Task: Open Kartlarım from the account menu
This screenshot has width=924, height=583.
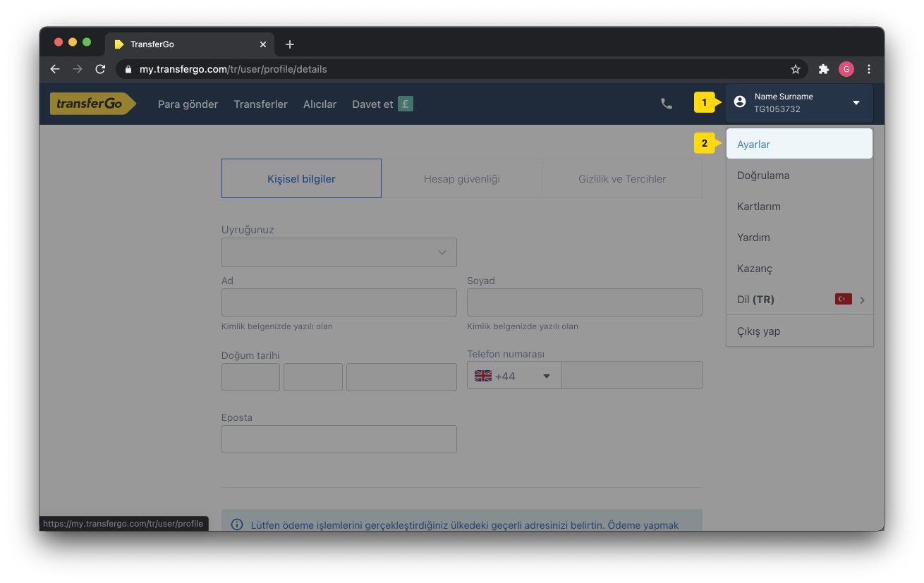Action: 800,207
